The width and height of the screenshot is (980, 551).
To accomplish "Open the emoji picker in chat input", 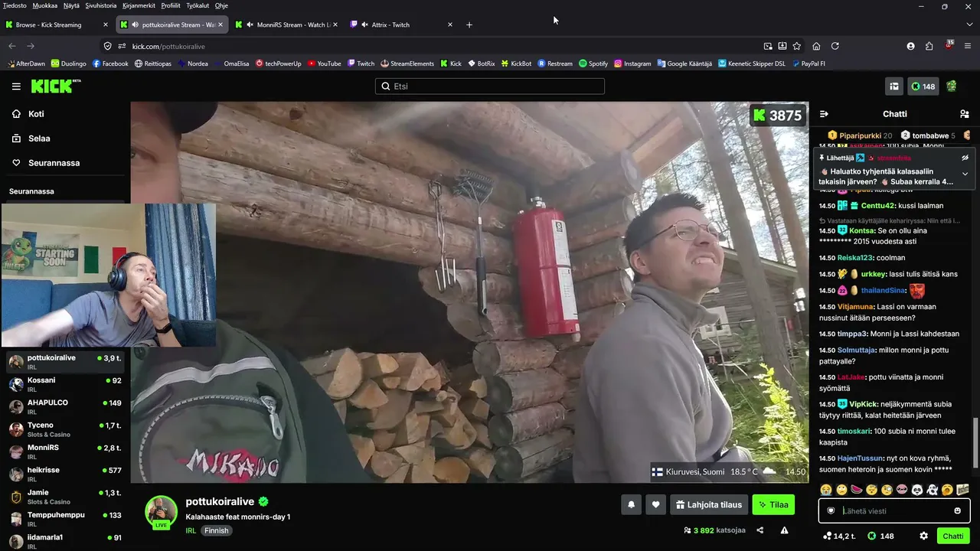I will coord(957,510).
